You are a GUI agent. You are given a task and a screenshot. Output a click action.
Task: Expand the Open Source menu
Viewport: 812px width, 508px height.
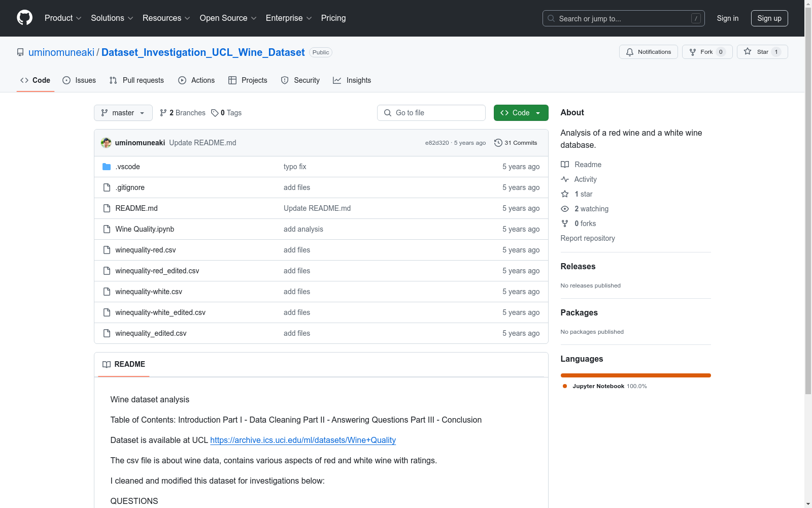[228, 18]
